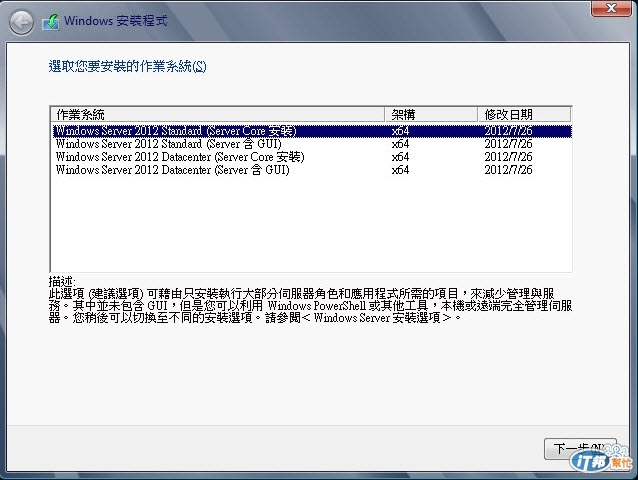
Task: Go back with the round back arrow
Action: click(x=21, y=22)
